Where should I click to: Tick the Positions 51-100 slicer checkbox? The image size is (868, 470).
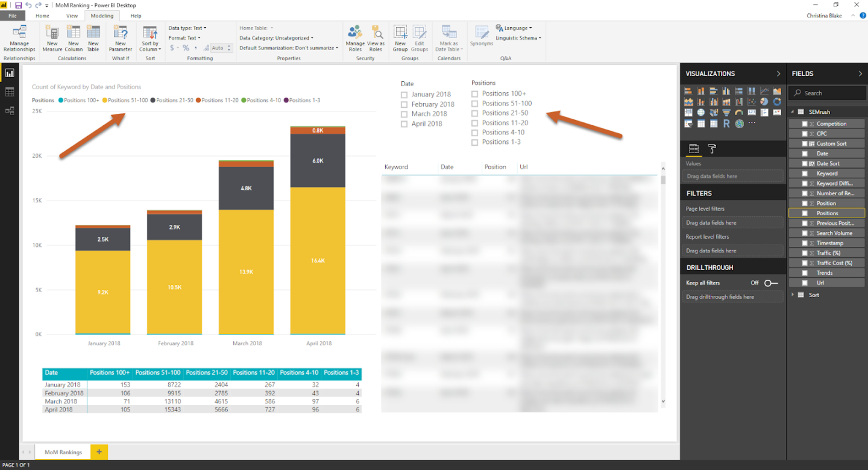pos(475,104)
